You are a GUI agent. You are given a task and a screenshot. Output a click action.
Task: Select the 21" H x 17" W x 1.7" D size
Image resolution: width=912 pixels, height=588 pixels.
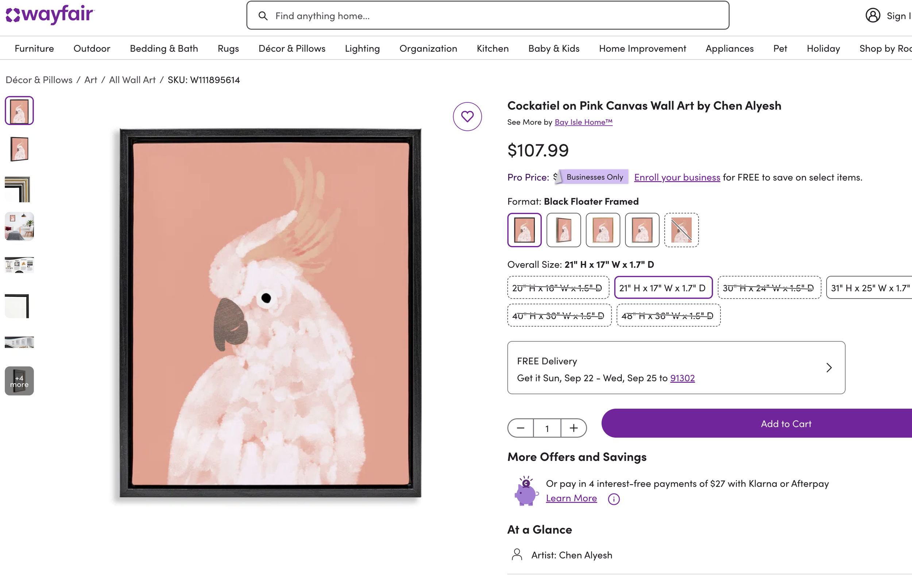(662, 288)
